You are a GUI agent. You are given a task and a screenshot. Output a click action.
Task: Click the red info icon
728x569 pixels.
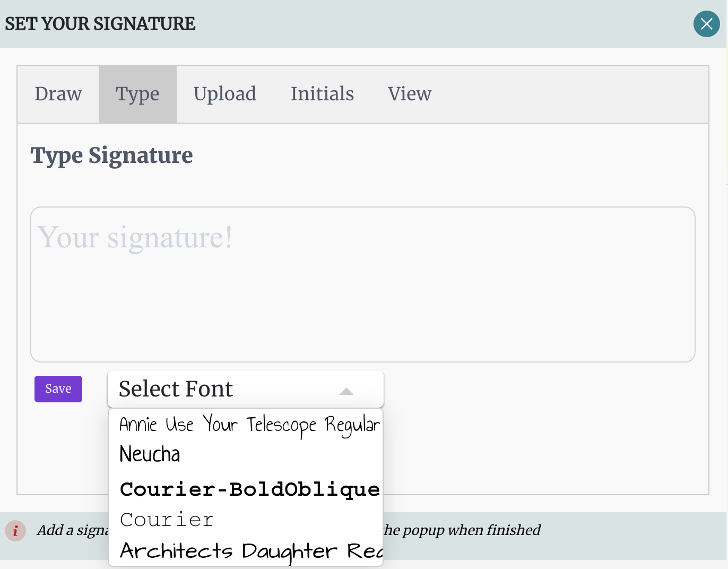pos(15,530)
